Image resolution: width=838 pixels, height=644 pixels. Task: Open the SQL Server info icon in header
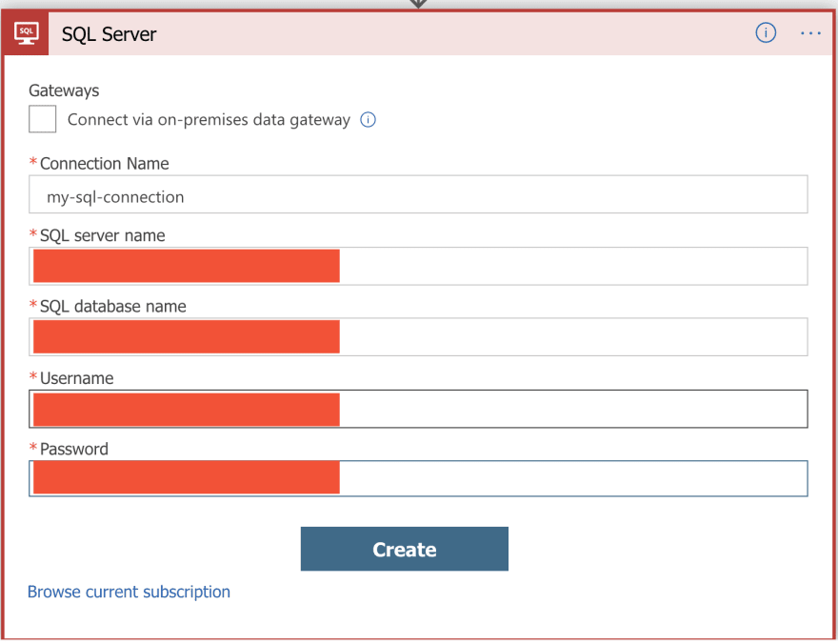[x=766, y=33]
